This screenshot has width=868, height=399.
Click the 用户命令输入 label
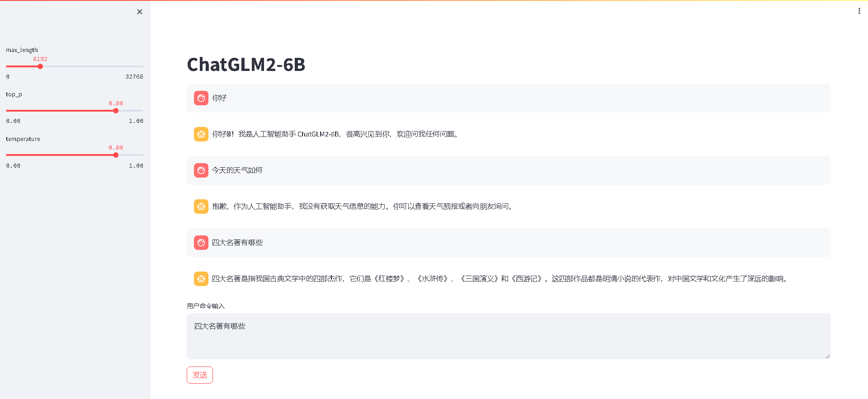click(x=206, y=306)
